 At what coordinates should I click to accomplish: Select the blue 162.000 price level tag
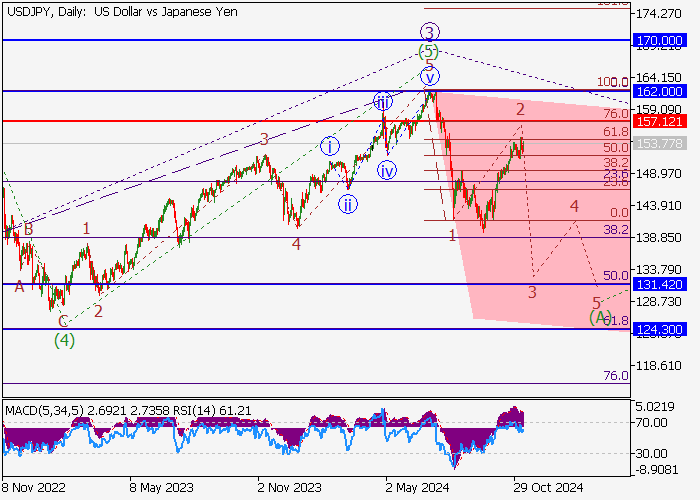point(659,92)
